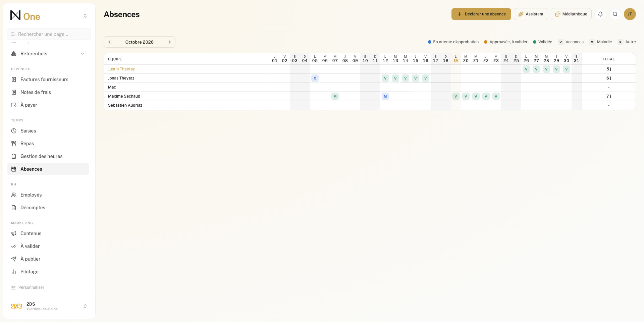Click Jonas Theytaz's X absence on 05
The height and width of the screenshot is (322, 644).
click(315, 78)
